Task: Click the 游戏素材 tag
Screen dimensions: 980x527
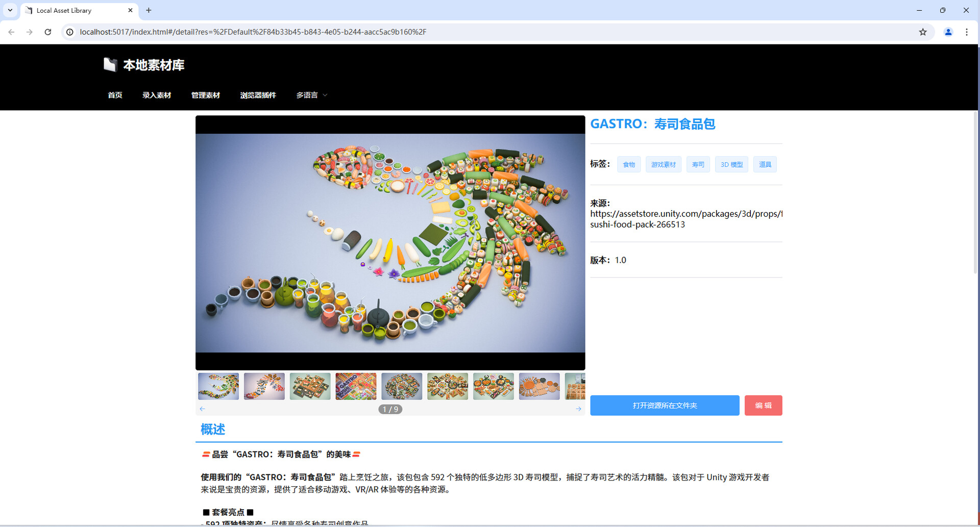Action: 664,164
